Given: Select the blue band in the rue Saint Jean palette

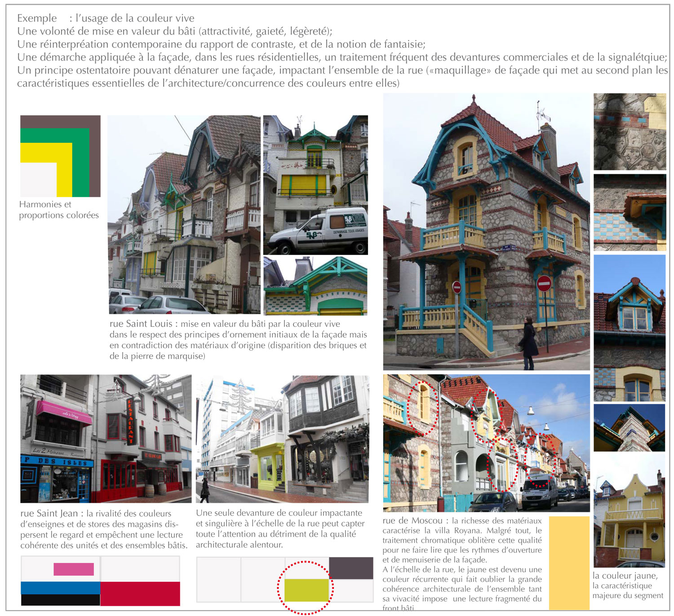Looking at the screenshot, I should click(60, 588).
